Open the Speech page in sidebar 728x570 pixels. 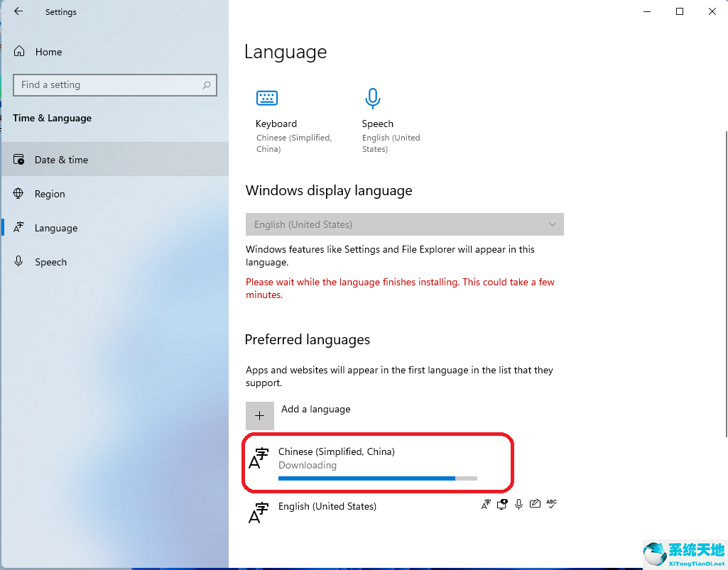(x=115, y=262)
